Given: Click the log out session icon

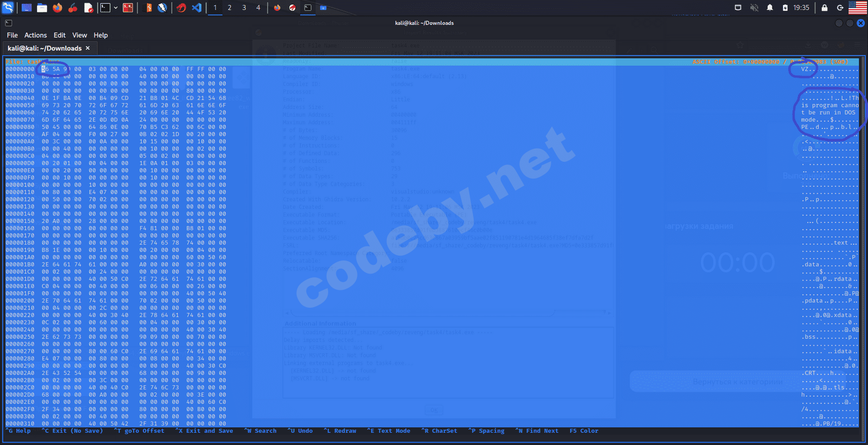Looking at the screenshot, I should tap(840, 8).
